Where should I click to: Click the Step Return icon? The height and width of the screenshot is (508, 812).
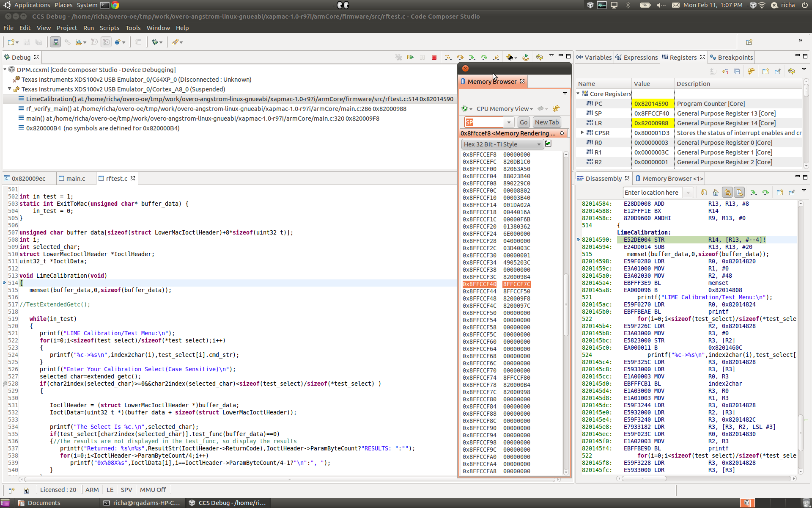pyautogui.click(x=496, y=57)
